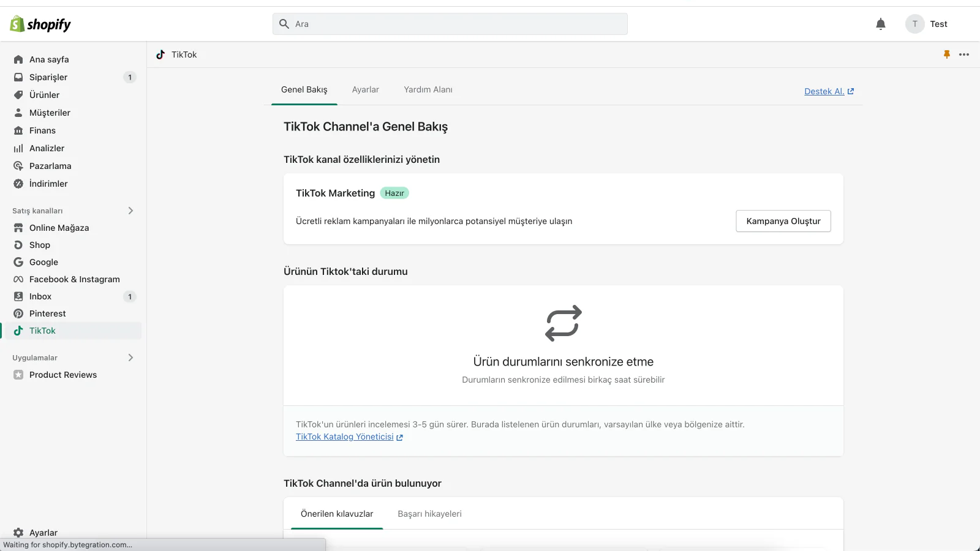Switch to the Genel Bakış tab
Viewport: 980px width, 551px height.
(304, 89)
